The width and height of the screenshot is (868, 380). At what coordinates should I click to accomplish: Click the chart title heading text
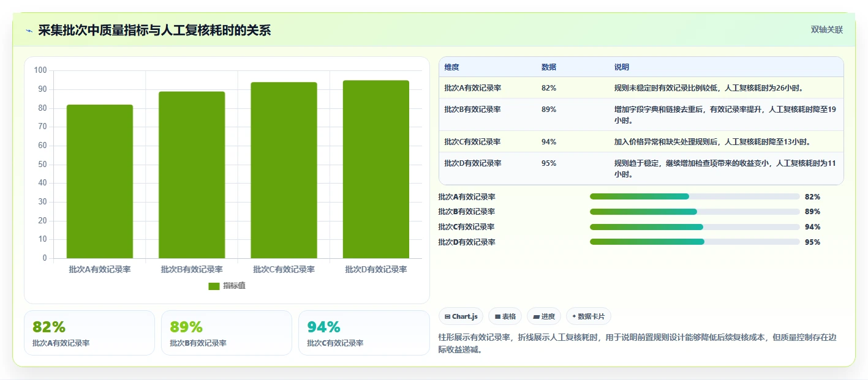pyautogui.click(x=154, y=31)
